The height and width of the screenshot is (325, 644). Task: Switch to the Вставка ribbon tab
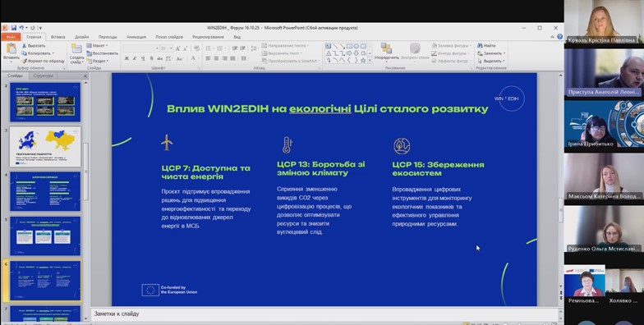pyautogui.click(x=57, y=37)
